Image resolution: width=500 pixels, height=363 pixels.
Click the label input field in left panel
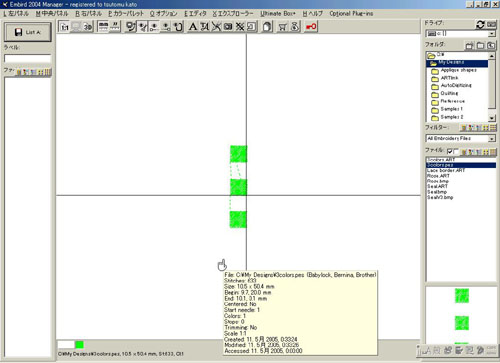pos(28,59)
